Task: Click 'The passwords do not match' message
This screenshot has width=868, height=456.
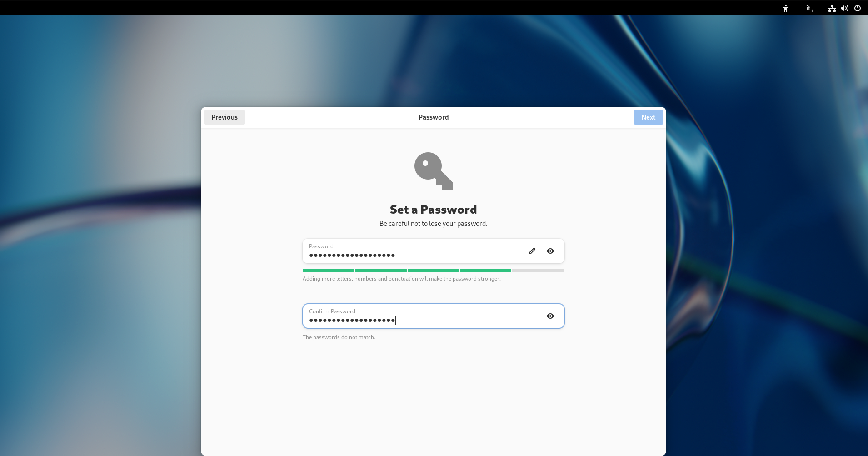Action: (x=339, y=337)
